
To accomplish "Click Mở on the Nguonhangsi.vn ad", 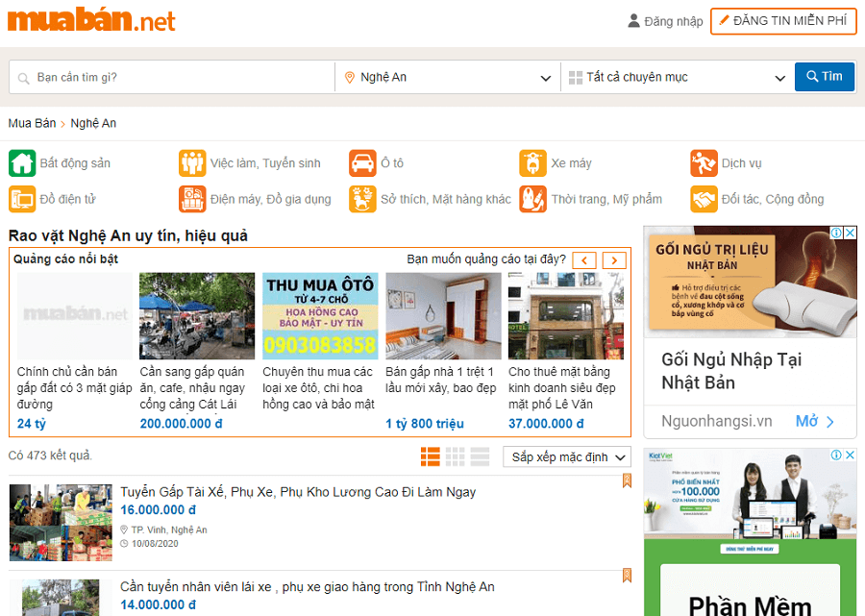I will pyautogui.click(x=814, y=421).
